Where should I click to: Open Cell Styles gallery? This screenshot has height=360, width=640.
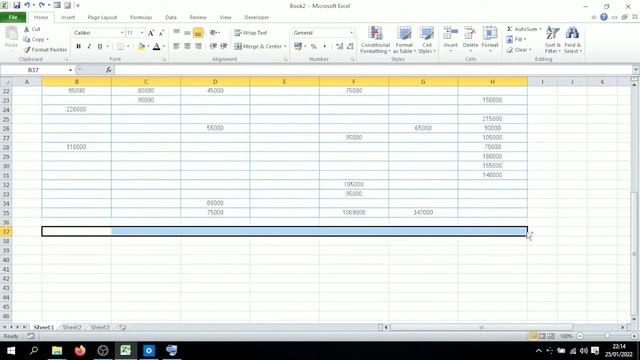(x=427, y=40)
